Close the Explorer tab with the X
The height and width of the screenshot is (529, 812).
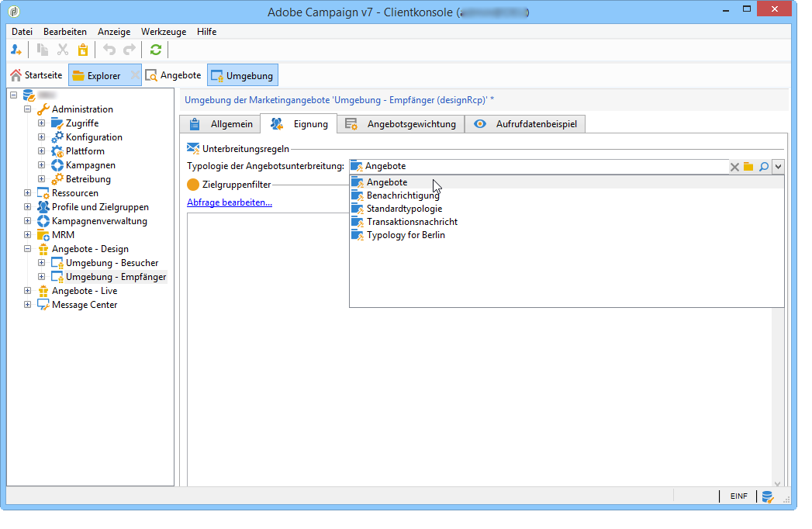[x=135, y=76]
